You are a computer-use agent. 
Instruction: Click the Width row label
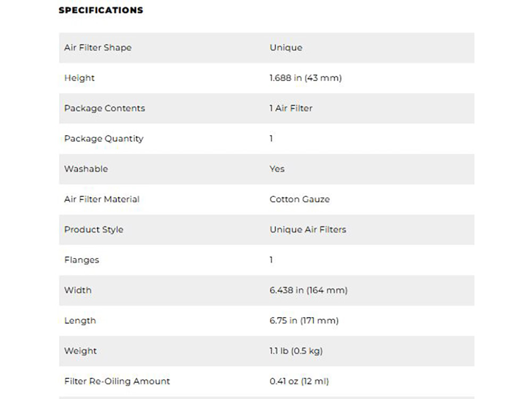tap(78, 290)
